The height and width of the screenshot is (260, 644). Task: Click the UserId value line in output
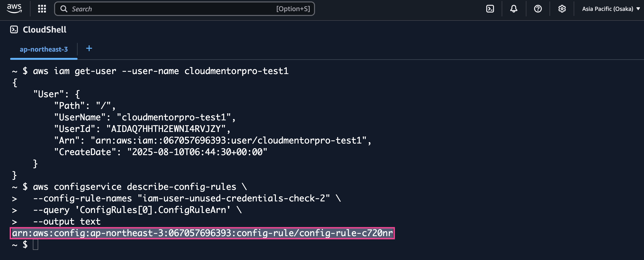coord(142,129)
